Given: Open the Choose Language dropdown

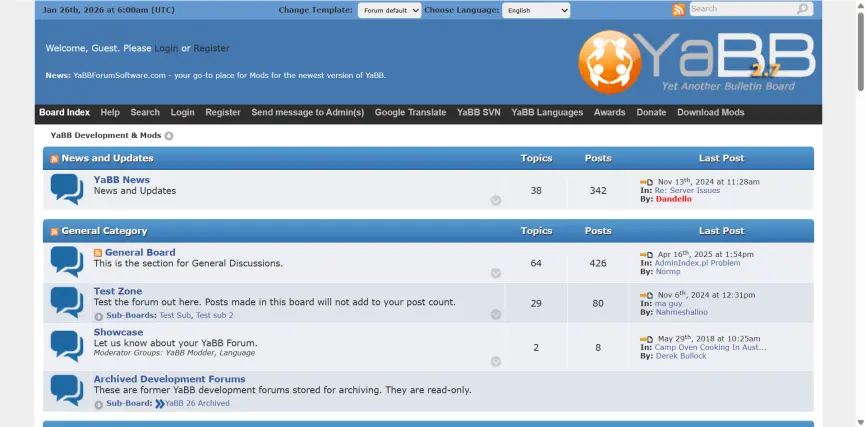Looking at the screenshot, I should point(536,10).
